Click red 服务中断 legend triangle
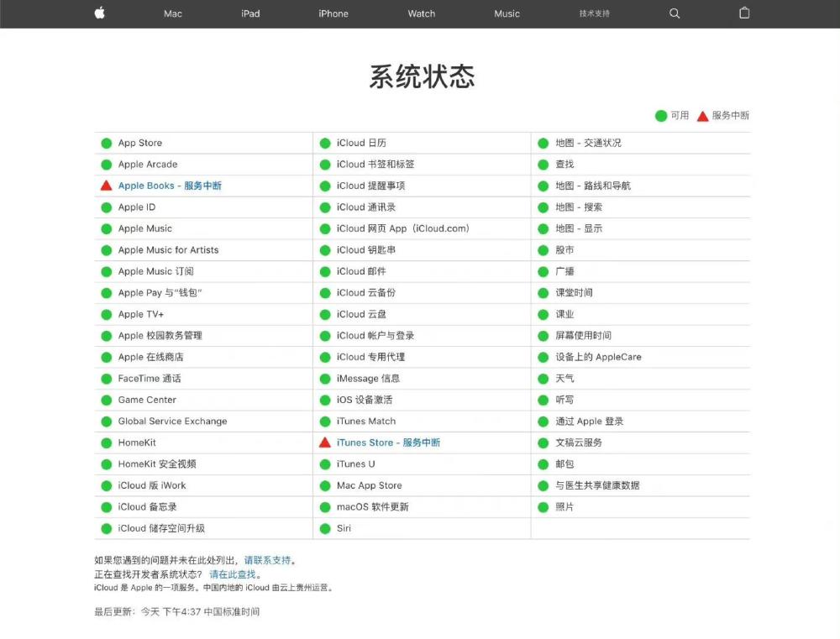 703,116
